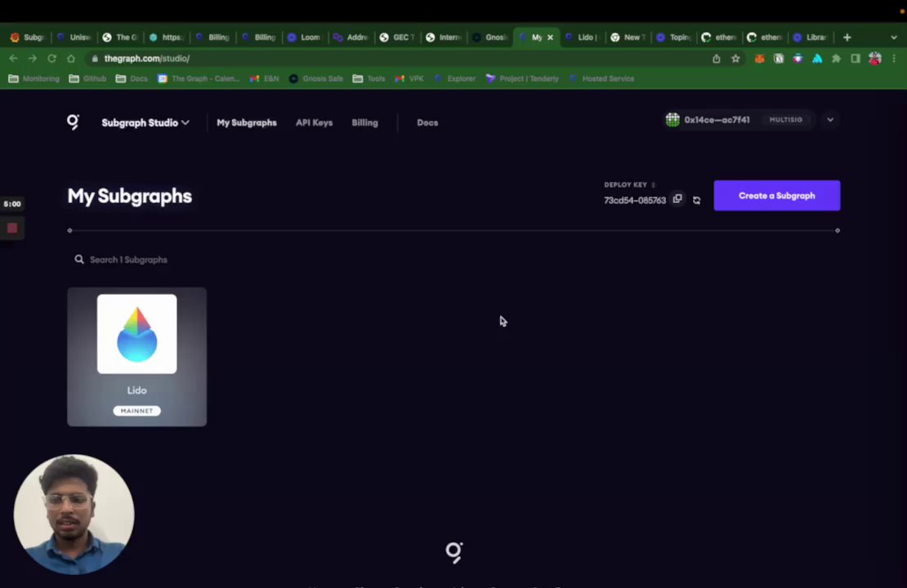
Task: Click the site lock icon
Action: [x=95, y=59]
